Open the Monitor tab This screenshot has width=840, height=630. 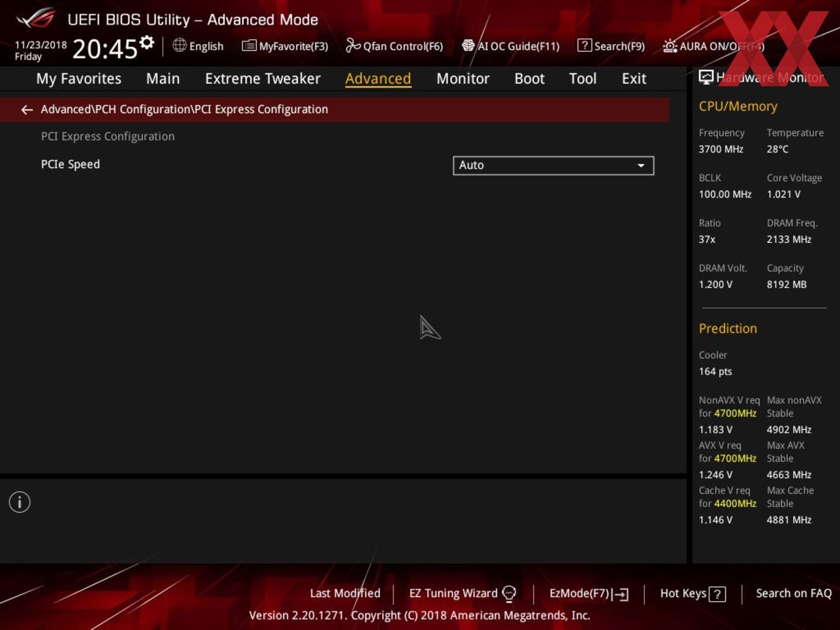click(x=463, y=78)
